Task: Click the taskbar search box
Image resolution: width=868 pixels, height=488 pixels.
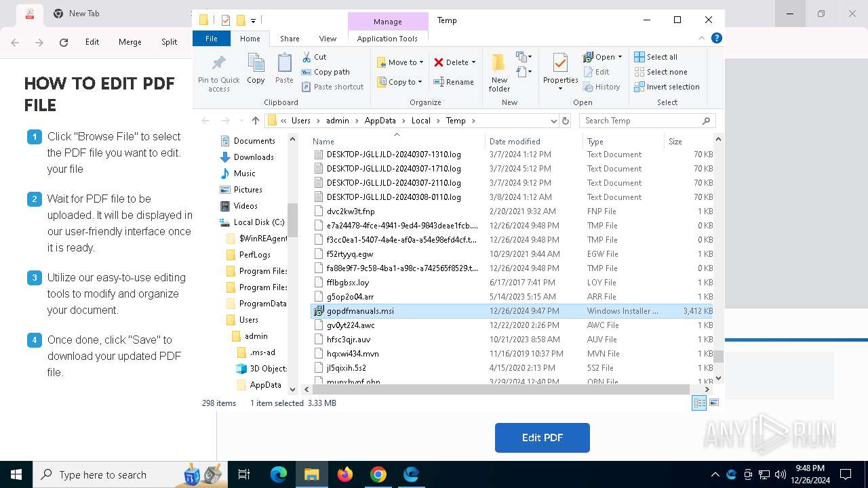Action: [x=129, y=474]
